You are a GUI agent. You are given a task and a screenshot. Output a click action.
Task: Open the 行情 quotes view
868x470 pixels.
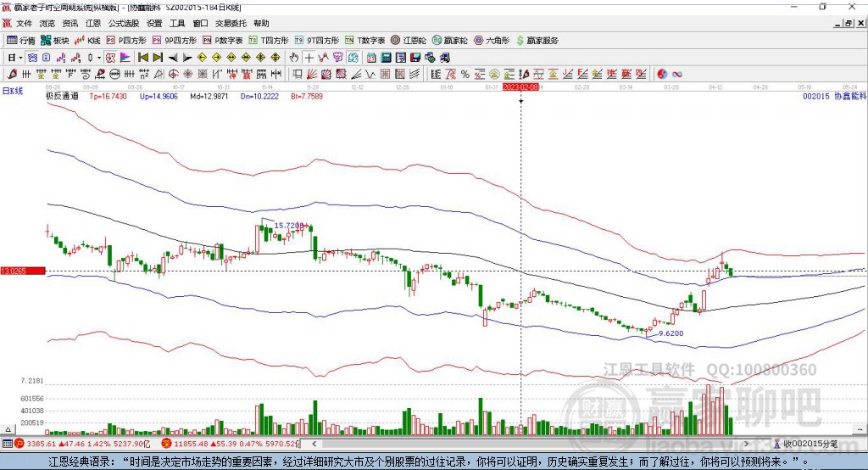tap(21, 41)
